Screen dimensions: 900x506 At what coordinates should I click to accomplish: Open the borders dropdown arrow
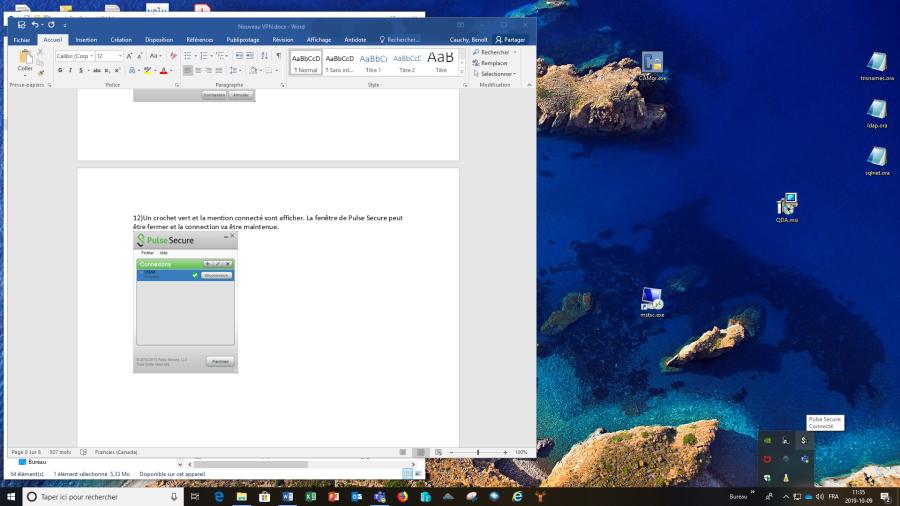pyautogui.click(x=277, y=71)
